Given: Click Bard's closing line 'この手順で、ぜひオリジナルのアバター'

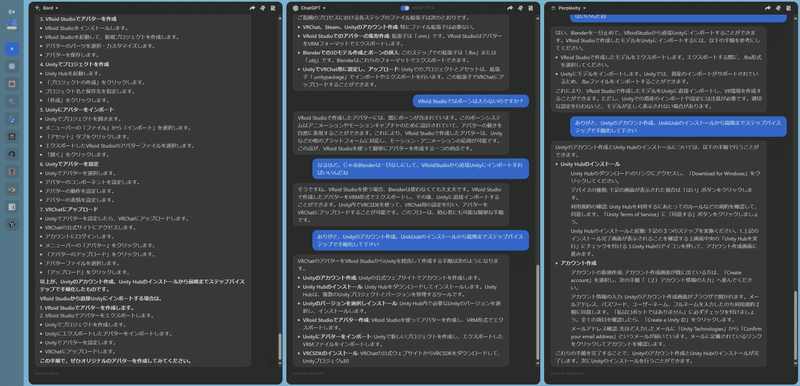Looking at the screenshot, I should coord(115,361).
